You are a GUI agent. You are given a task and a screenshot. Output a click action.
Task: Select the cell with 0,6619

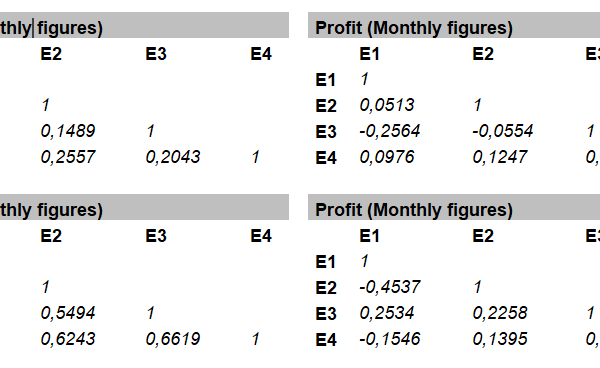click(x=173, y=339)
